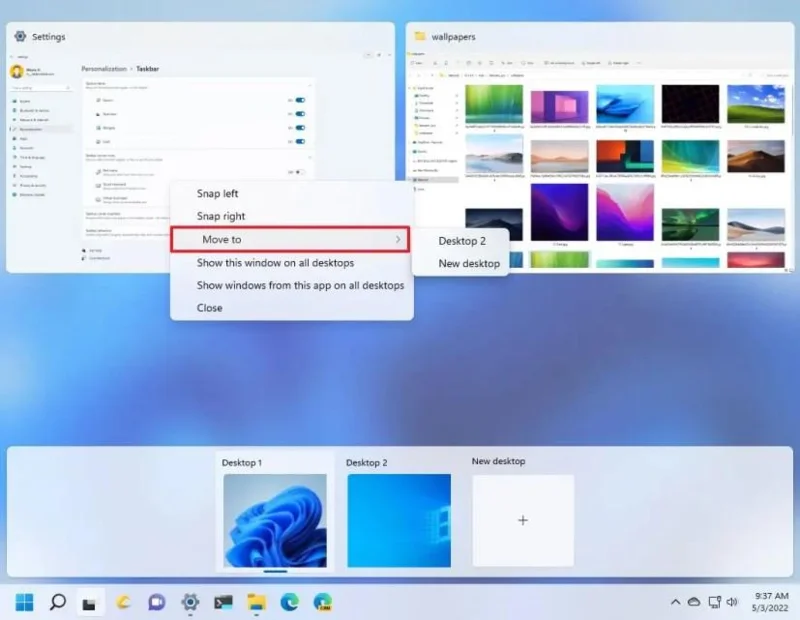
Task: Click the Settings window title gear icon
Action: [20, 36]
